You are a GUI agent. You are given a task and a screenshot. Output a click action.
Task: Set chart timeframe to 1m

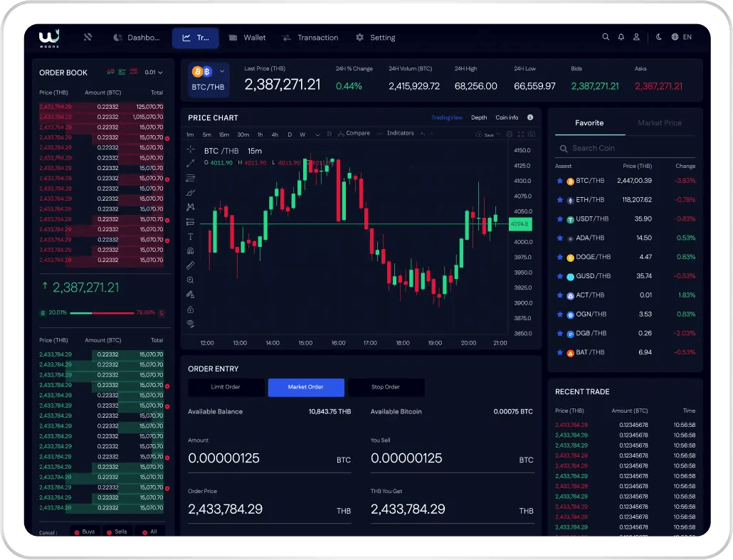pos(190,134)
